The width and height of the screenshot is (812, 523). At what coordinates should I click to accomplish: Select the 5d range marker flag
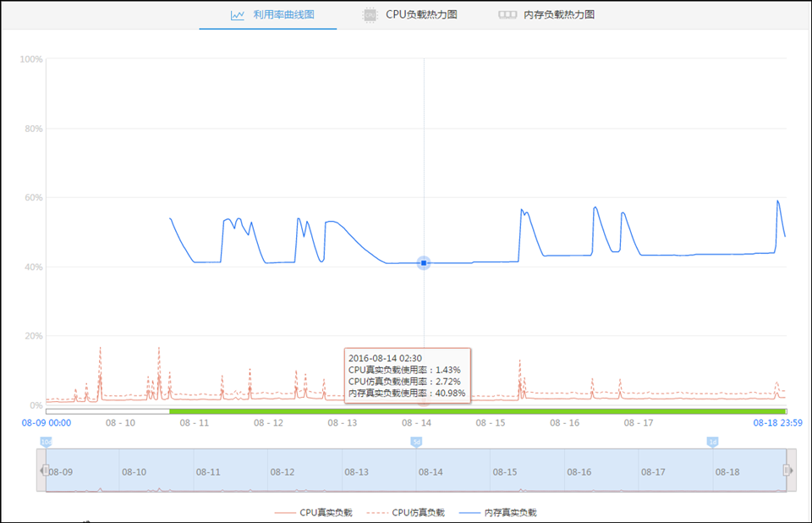click(416, 442)
